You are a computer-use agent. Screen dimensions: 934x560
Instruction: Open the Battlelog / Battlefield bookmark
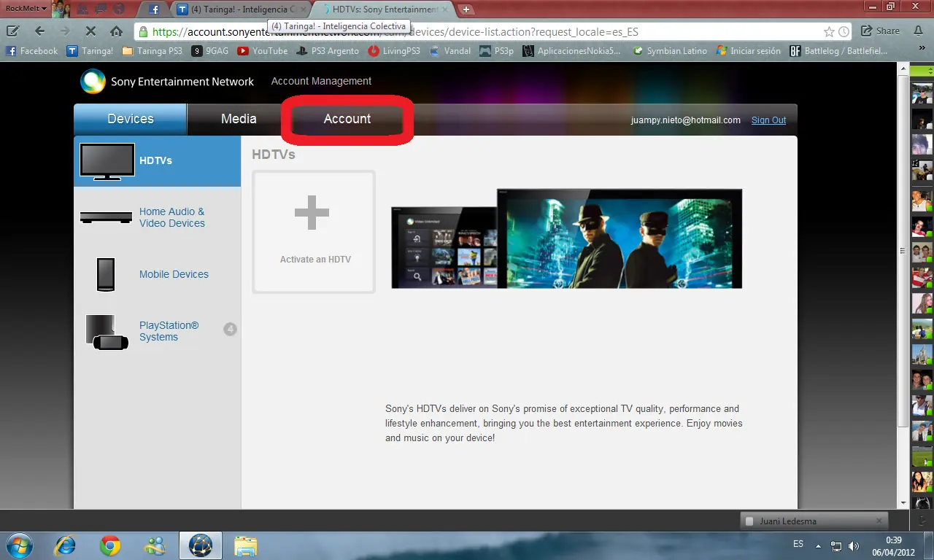[839, 51]
